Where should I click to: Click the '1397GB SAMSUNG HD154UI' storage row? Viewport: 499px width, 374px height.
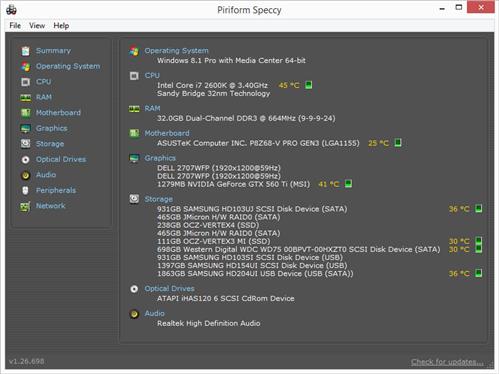click(252, 266)
